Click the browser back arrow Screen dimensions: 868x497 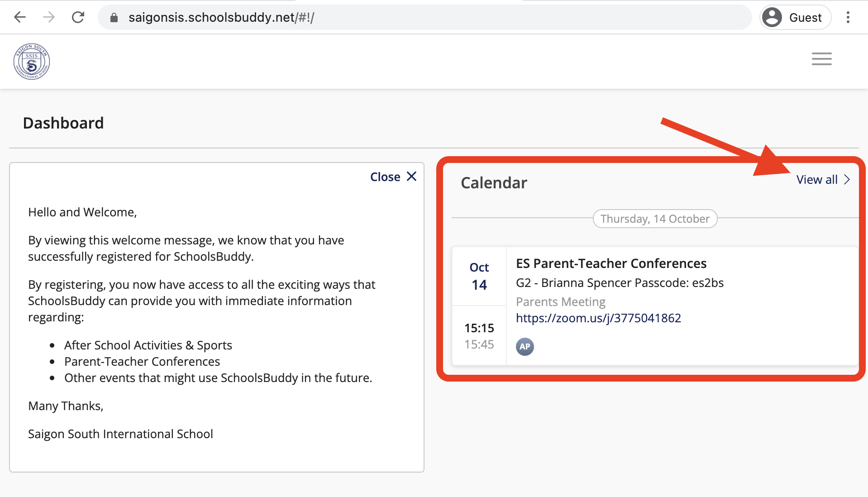(20, 17)
